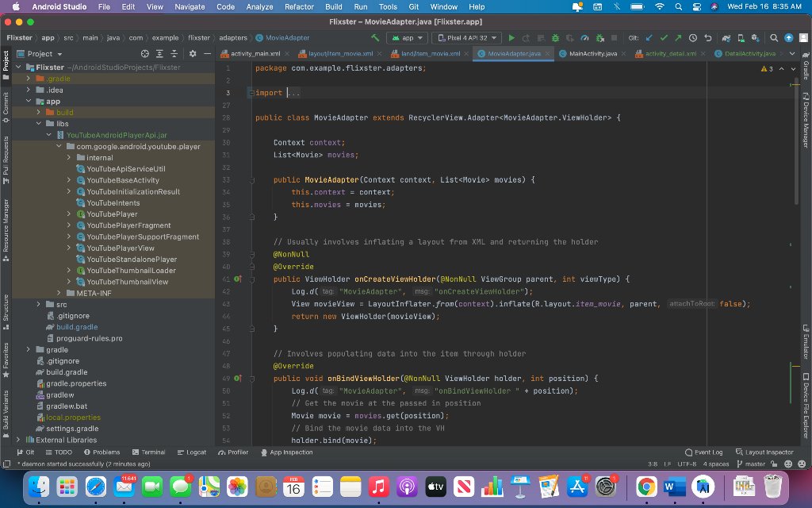Click the Search Everywhere magnifier icon
The height and width of the screenshot is (508, 812).
(774, 38)
